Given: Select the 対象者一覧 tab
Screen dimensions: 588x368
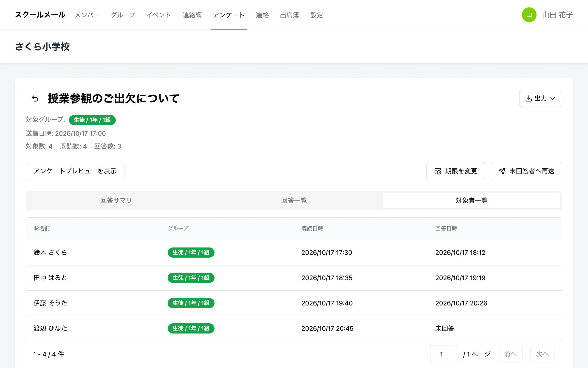Looking at the screenshot, I should point(471,201).
